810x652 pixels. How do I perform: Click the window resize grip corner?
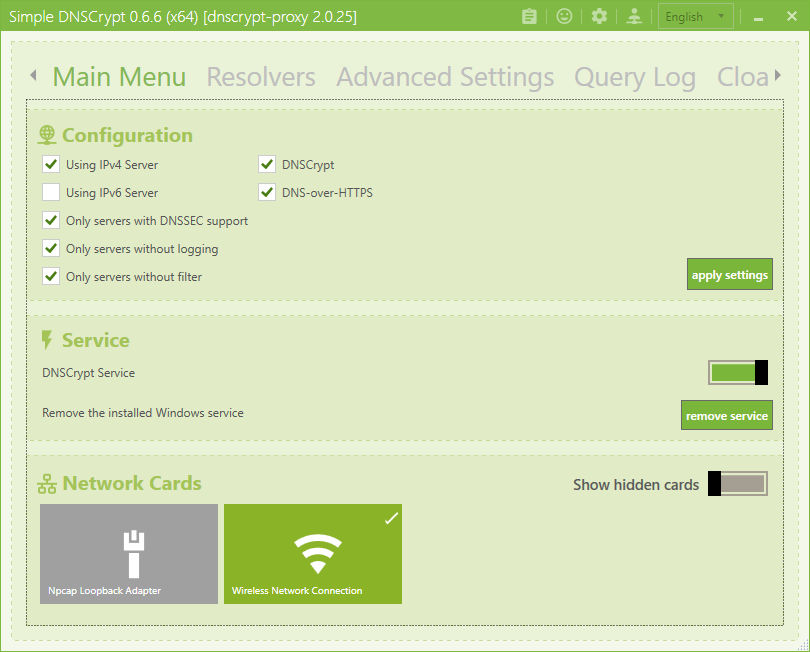[x=803, y=645]
